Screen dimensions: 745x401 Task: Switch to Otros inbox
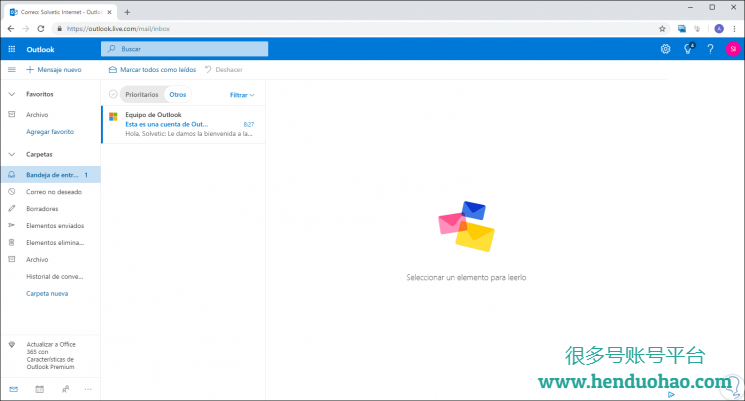click(x=178, y=95)
